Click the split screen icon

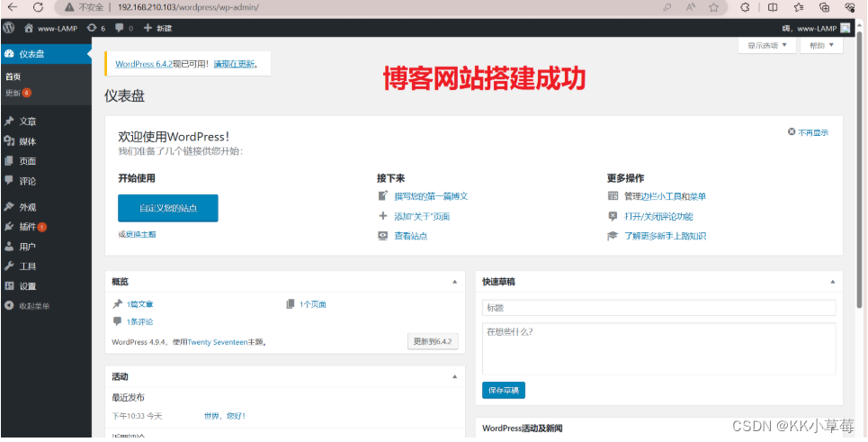pyautogui.click(x=773, y=8)
